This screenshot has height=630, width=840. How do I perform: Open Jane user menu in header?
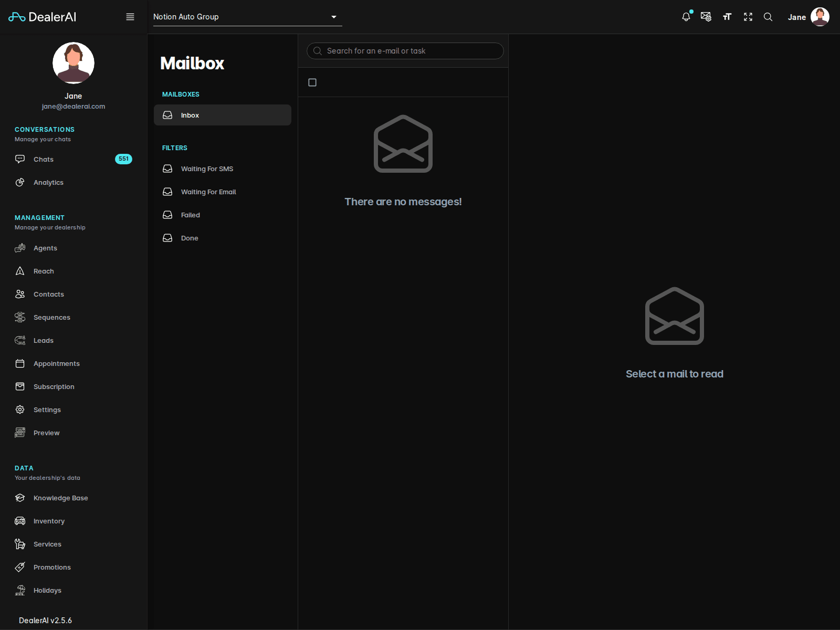pos(796,17)
